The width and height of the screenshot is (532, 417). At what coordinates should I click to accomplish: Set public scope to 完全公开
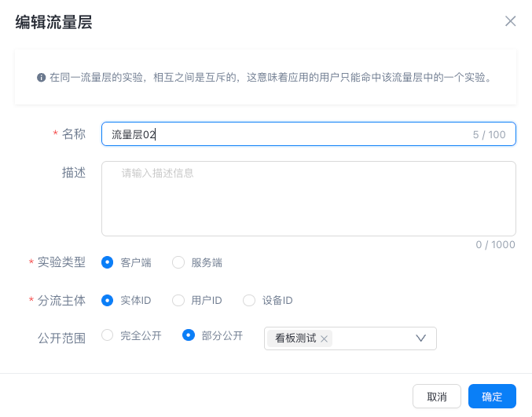click(108, 335)
